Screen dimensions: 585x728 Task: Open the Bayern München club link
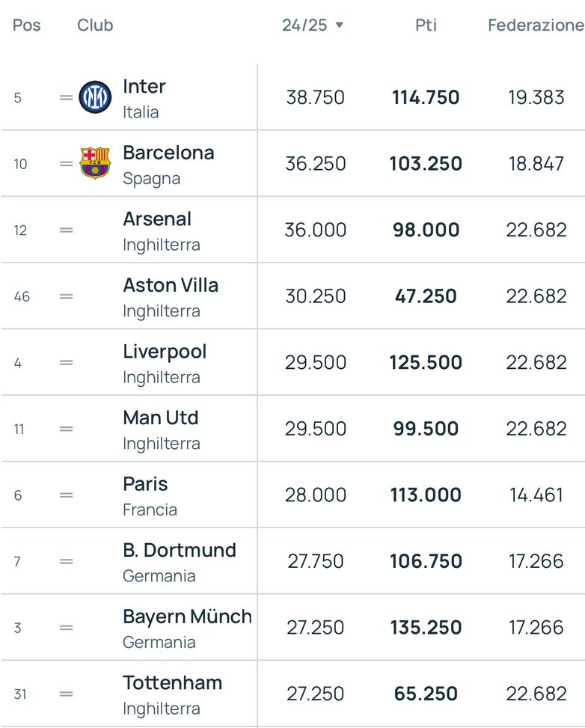[x=187, y=617]
